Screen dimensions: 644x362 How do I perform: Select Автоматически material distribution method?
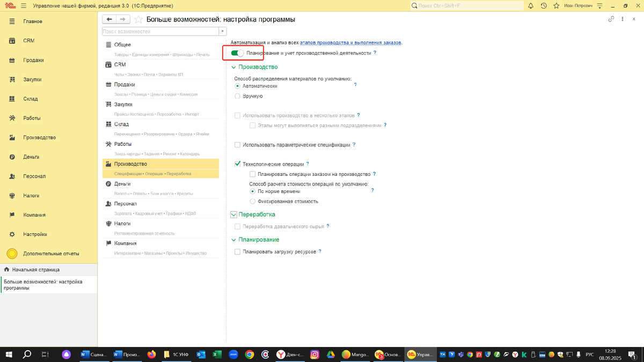tap(238, 86)
